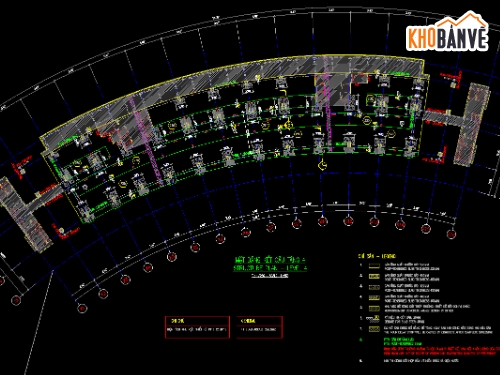Click the yellow legend heading text

coord(377,256)
